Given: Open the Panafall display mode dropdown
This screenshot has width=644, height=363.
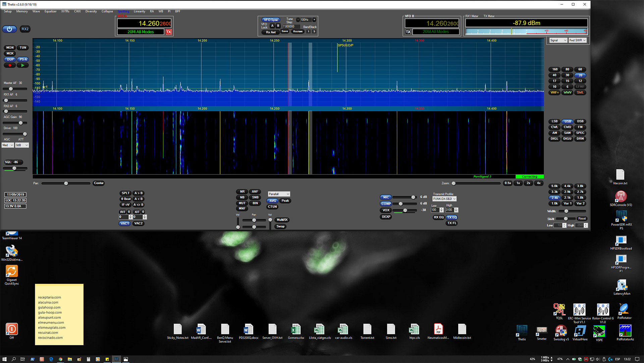Looking at the screenshot, I should coord(279,194).
